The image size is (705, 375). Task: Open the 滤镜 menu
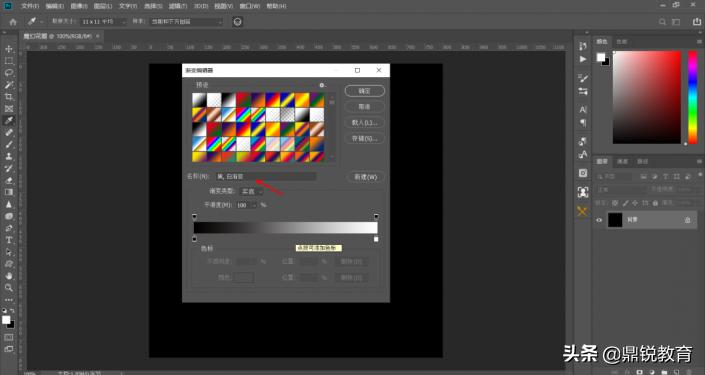click(x=178, y=6)
